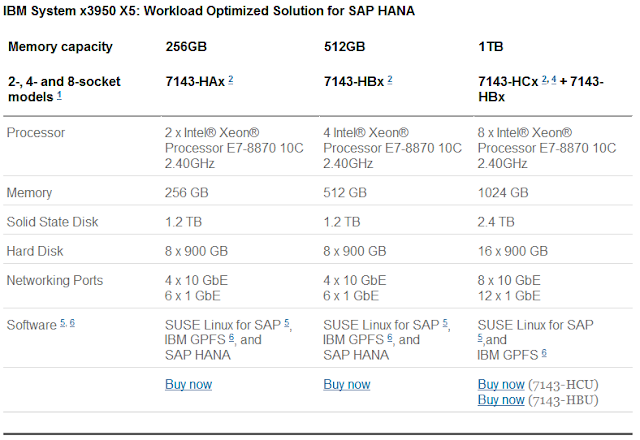
Task: Click the 7143-HAx model name
Action: coord(195,82)
